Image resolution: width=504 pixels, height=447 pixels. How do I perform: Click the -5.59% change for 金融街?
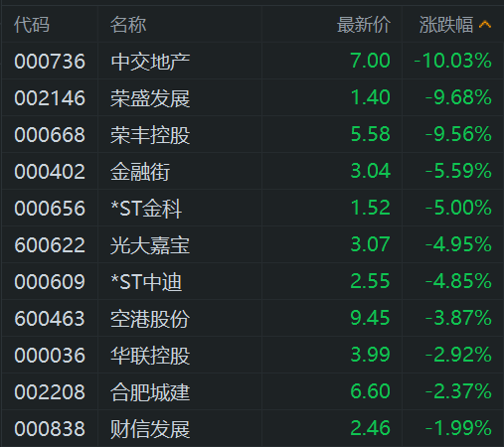coord(458,171)
